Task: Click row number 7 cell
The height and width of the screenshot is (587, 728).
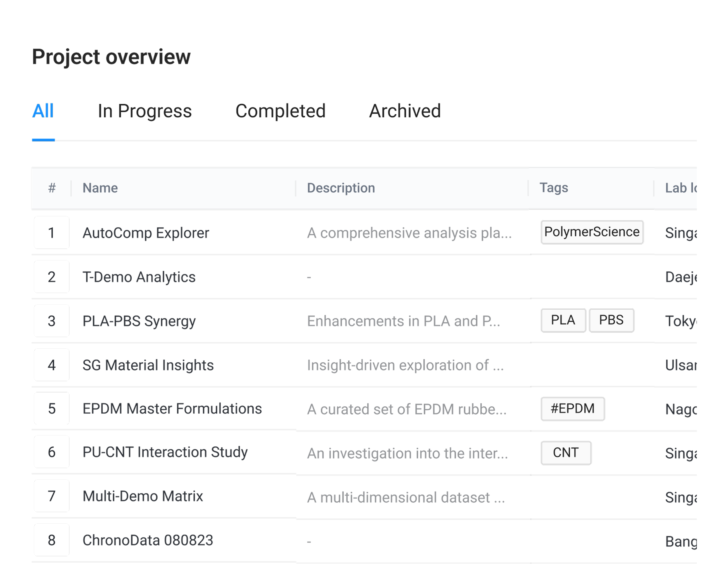Action: click(x=52, y=496)
